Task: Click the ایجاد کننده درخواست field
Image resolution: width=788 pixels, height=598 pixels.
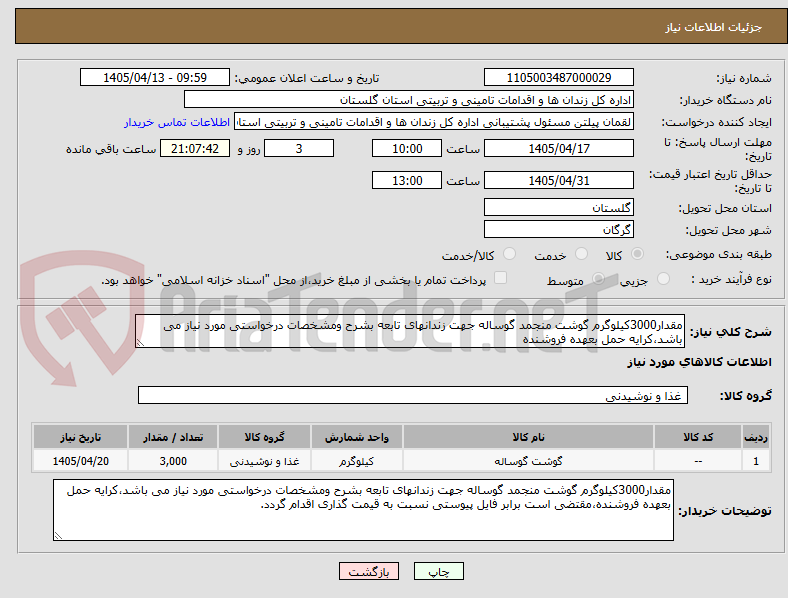Action: tap(434, 122)
